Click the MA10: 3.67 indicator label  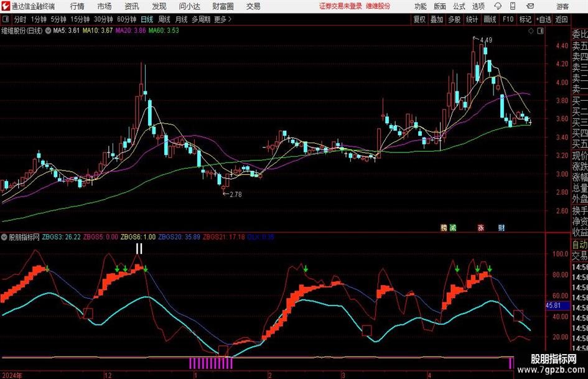[98, 30]
